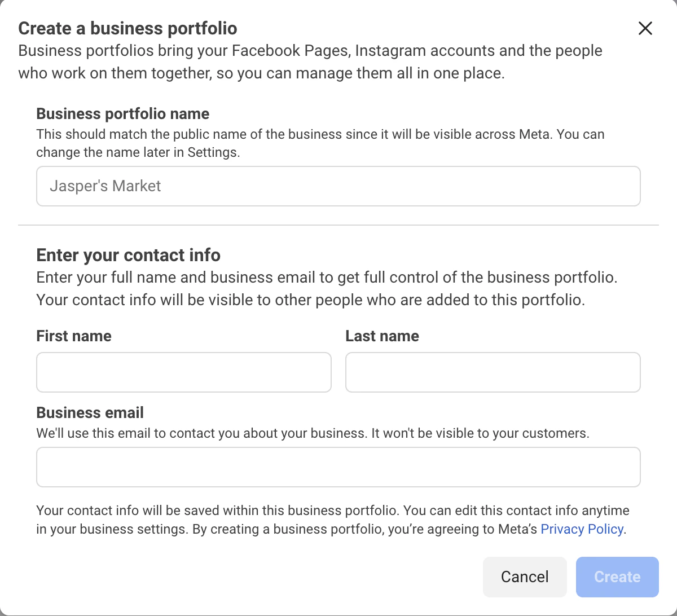
Task: Click the First name label
Action: point(73,336)
